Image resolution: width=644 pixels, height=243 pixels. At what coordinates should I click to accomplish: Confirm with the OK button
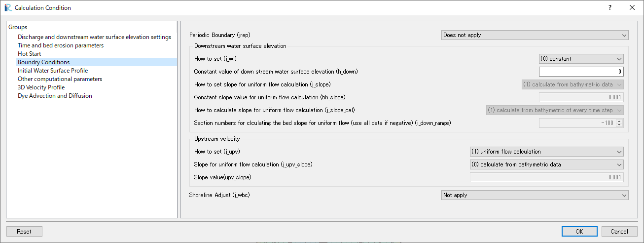(579, 231)
